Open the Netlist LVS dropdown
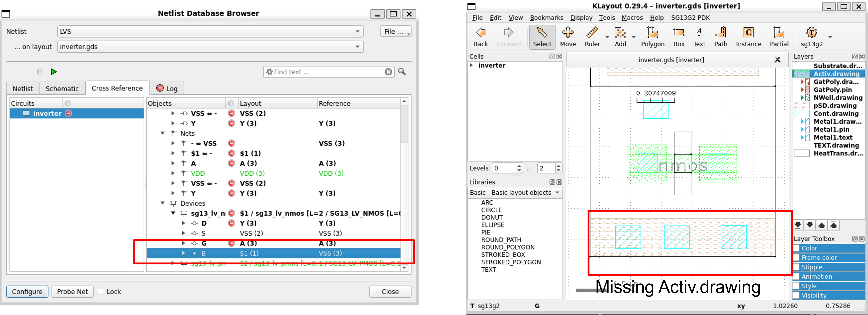This screenshot has height=315, width=868. click(x=357, y=31)
